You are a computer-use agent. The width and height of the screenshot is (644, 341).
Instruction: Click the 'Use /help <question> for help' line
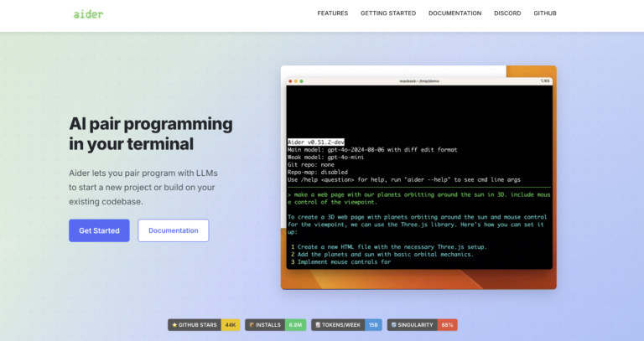404,180
